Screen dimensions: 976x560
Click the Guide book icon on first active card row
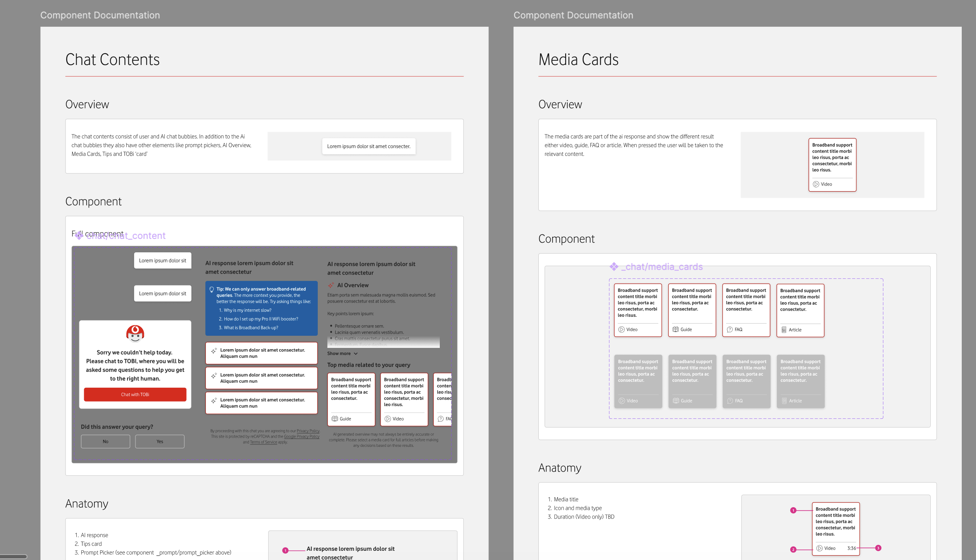coord(675,329)
